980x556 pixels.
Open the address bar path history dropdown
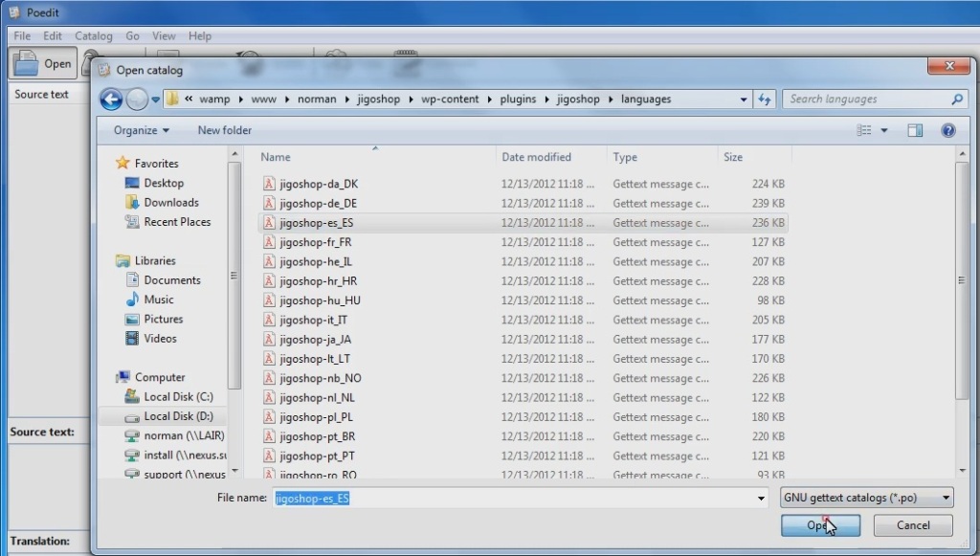click(x=745, y=100)
